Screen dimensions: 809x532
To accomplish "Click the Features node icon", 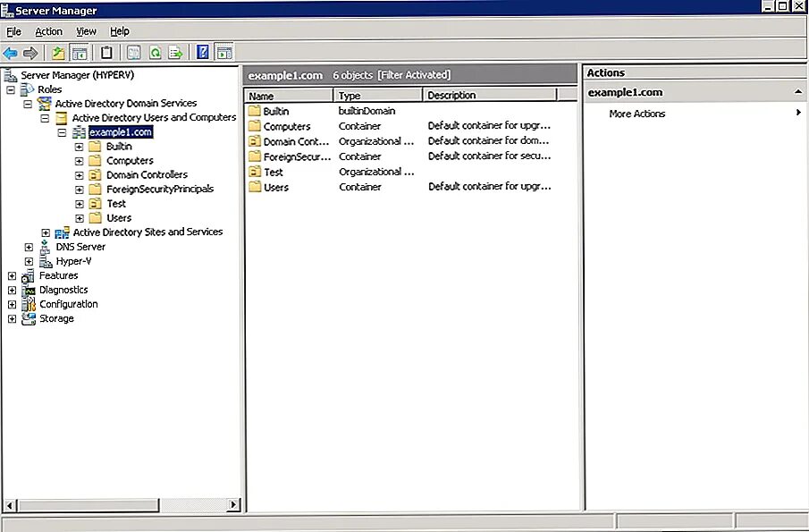I will [x=28, y=276].
